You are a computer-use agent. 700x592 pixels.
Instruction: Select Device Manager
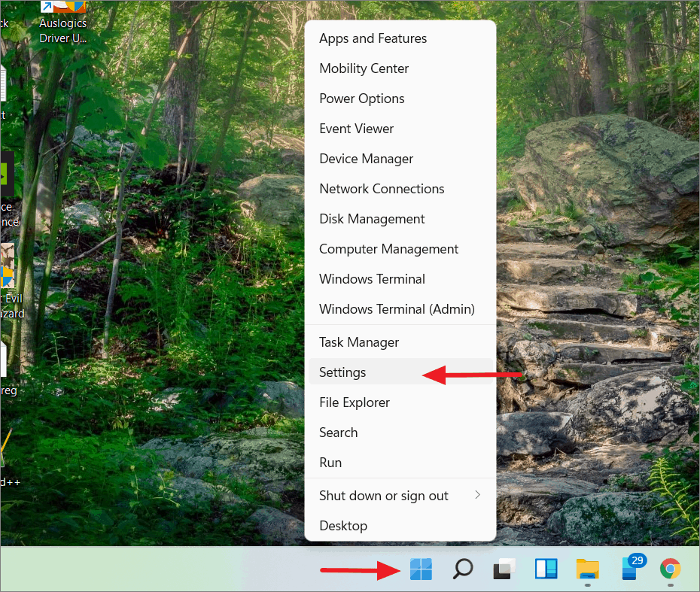[x=366, y=159]
